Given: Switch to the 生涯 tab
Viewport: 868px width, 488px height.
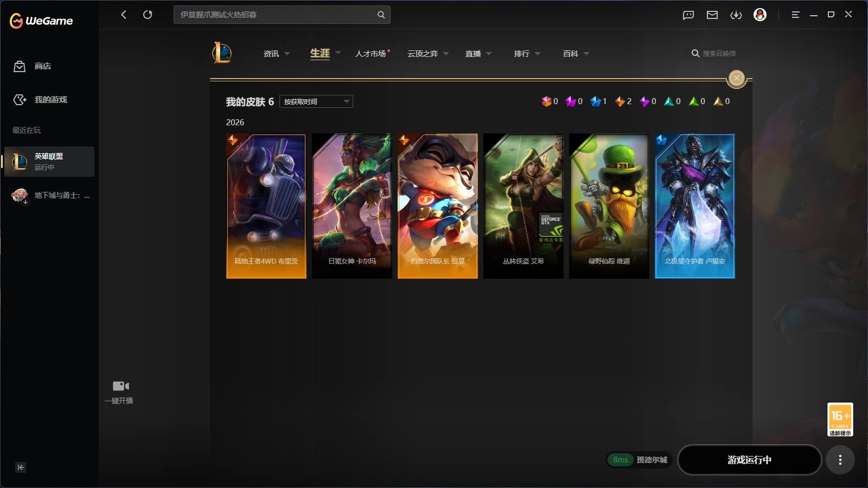Looking at the screenshot, I should 320,53.
